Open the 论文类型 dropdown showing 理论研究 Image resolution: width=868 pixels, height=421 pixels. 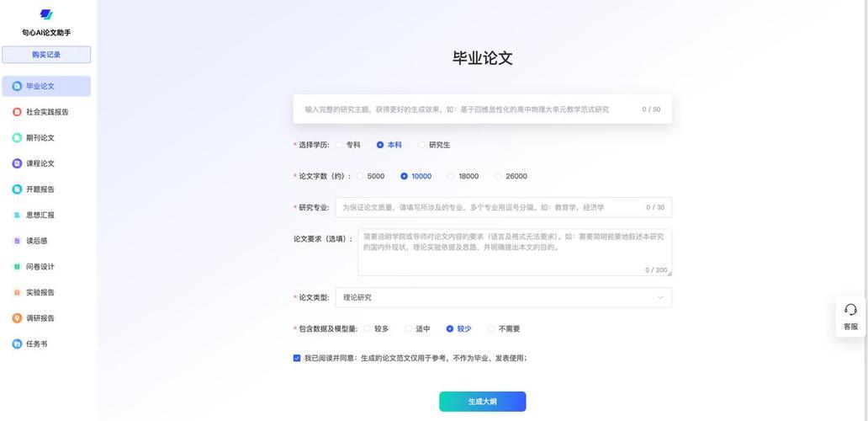pos(504,297)
